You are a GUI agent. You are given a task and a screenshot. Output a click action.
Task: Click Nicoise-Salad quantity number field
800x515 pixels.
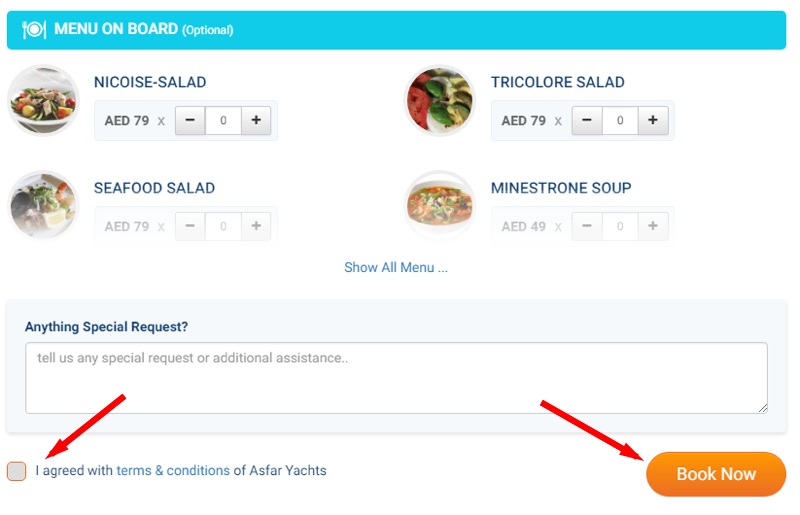point(223,120)
